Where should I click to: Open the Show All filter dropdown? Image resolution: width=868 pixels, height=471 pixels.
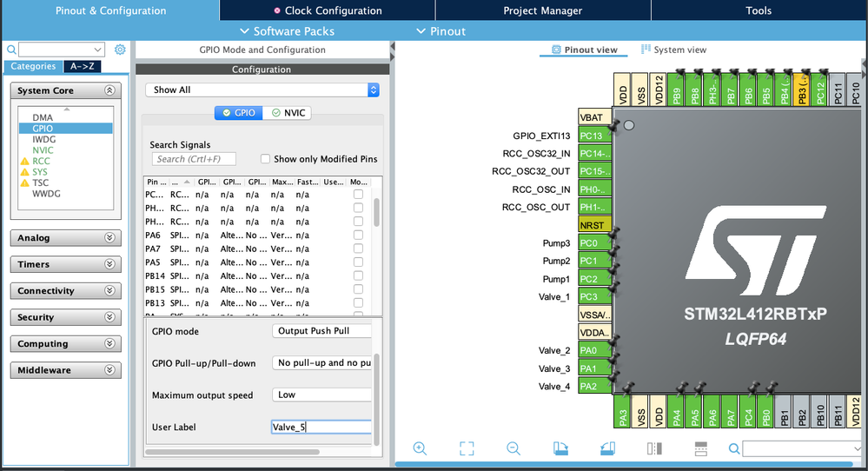coord(262,90)
